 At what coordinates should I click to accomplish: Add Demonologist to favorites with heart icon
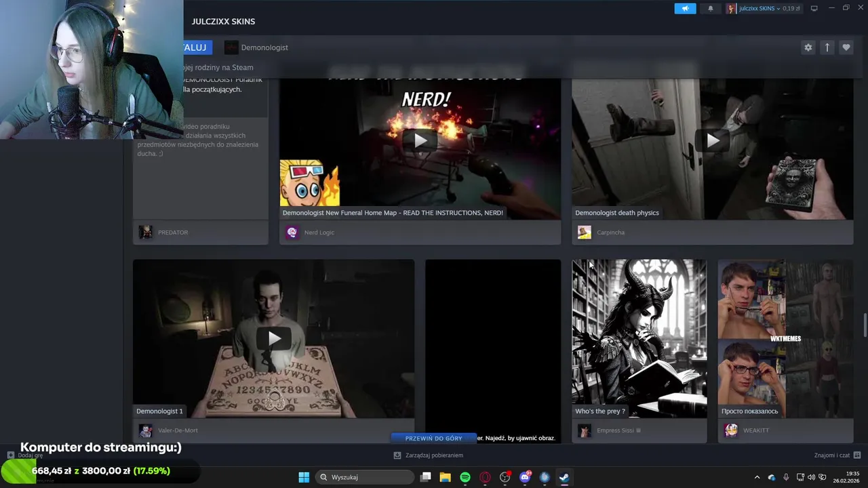pyautogui.click(x=846, y=47)
